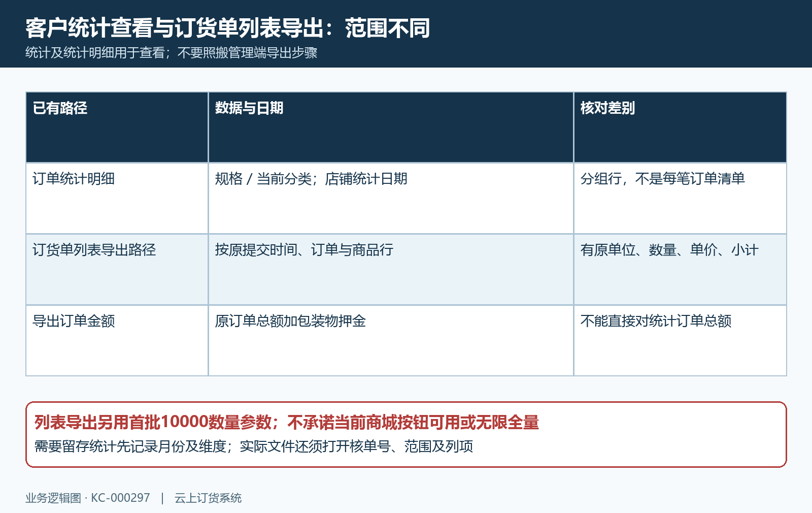
Task: Click footer text 云上订货系统
Action: (208, 498)
